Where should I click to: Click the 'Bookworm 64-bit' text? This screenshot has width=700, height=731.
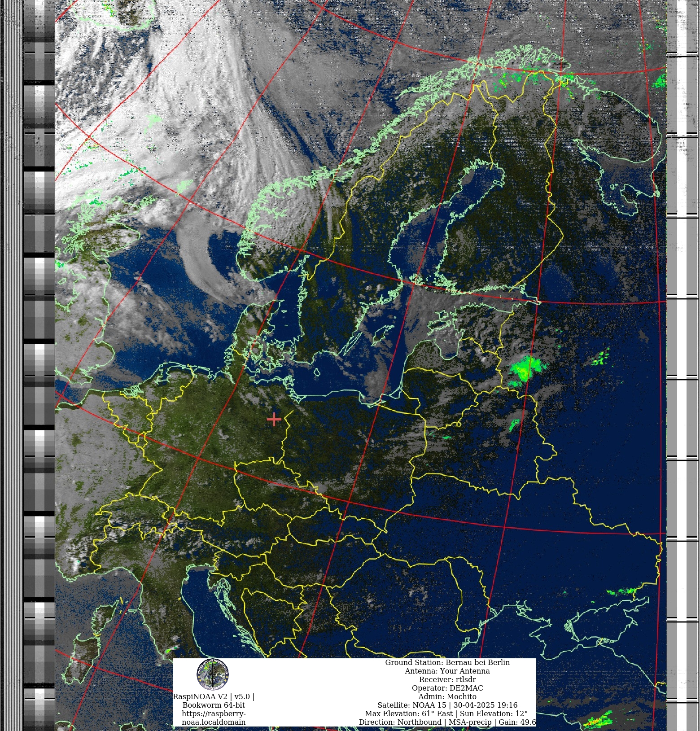point(214,705)
